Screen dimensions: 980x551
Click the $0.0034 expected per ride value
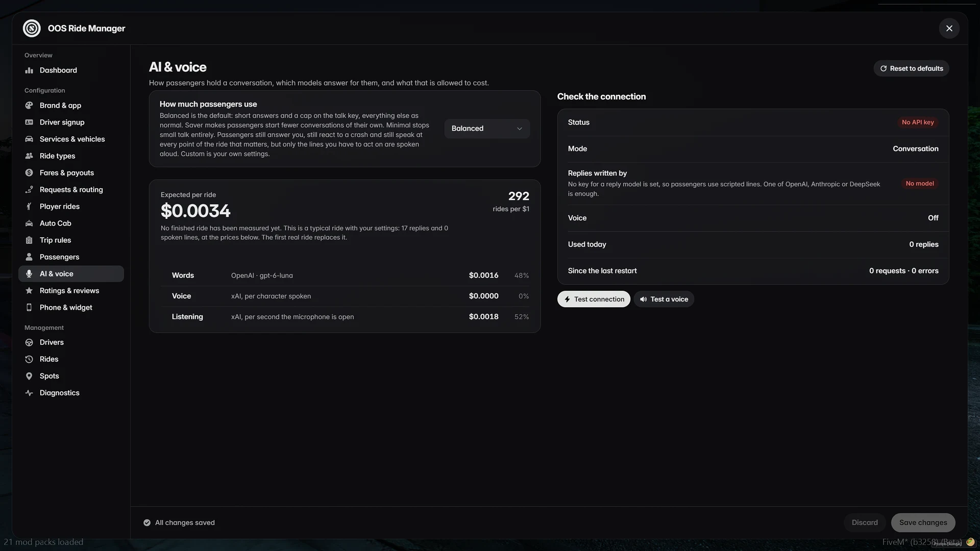click(195, 211)
